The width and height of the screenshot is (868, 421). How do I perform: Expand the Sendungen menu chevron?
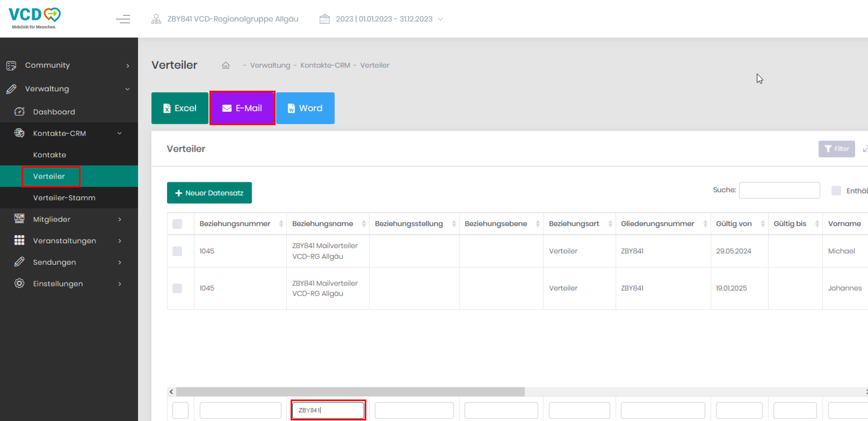tap(120, 262)
